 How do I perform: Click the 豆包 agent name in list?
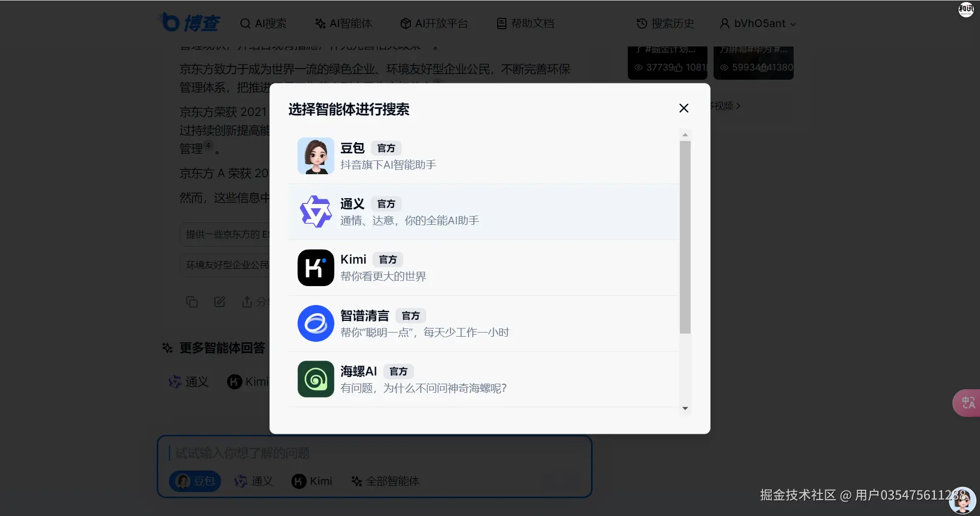coord(352,148)
